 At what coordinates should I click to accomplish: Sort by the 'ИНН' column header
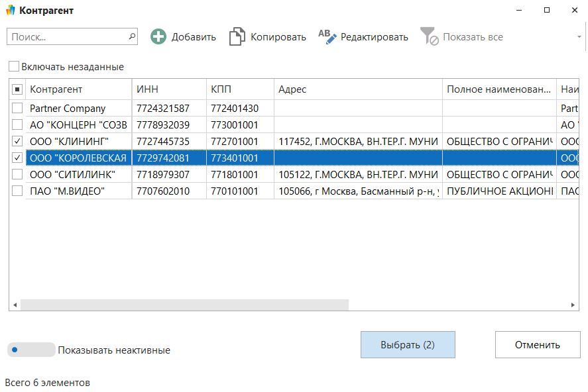(x=168, y=89)
